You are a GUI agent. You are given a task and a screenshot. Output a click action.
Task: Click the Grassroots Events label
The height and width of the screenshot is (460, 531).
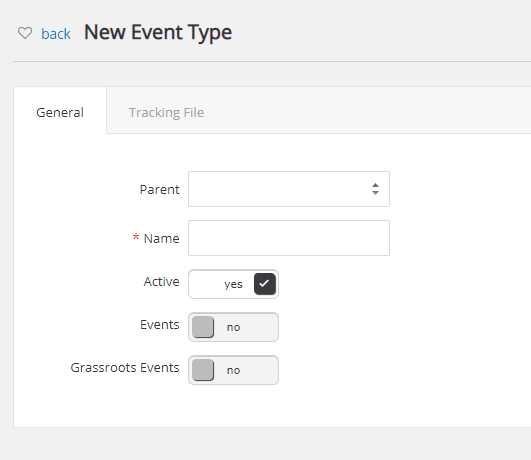pyautogui.click(x=125, y=368)
